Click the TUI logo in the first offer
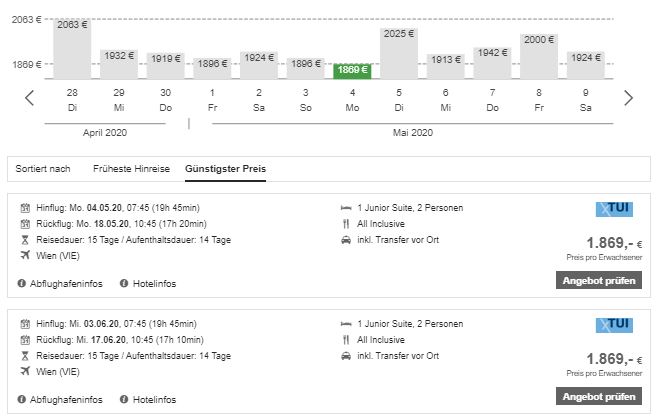661x420 pixels. [614, 210]
